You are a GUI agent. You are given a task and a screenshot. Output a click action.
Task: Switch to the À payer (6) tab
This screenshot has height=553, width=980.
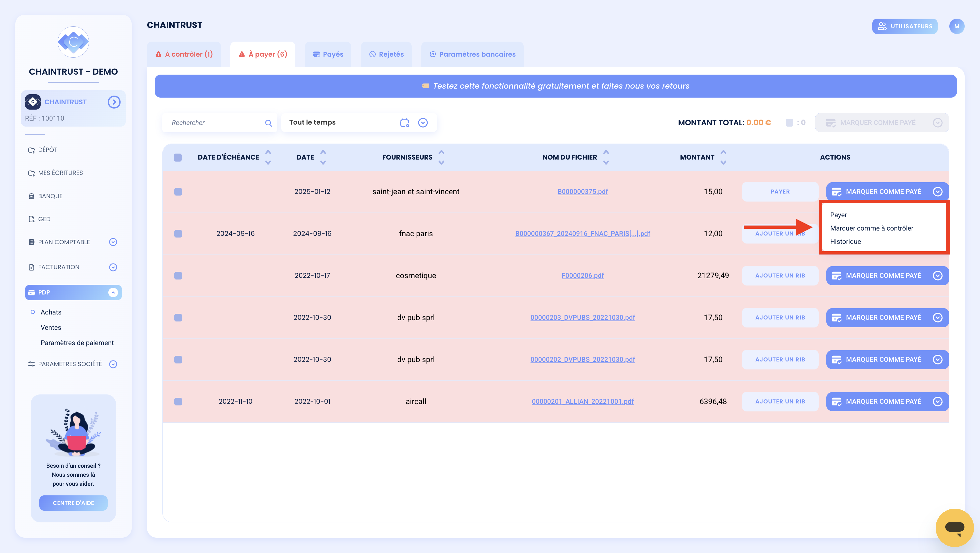click(x=263, y=54)
